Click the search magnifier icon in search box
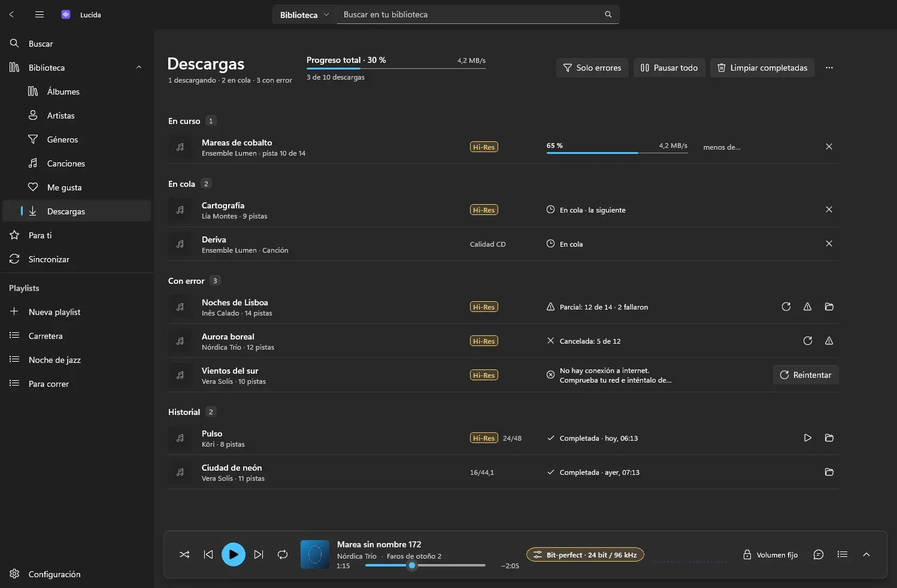897x588 pixels. coord(608,14)
